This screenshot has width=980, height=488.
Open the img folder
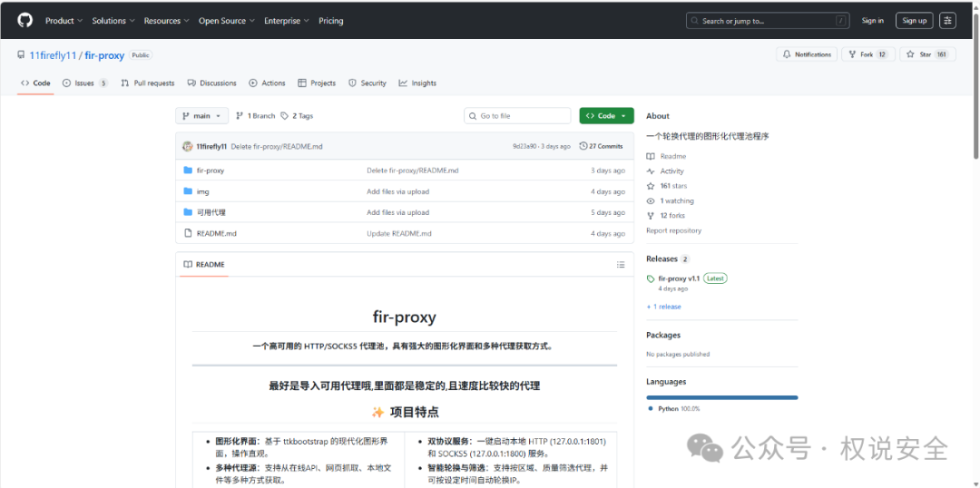point(202,191)
